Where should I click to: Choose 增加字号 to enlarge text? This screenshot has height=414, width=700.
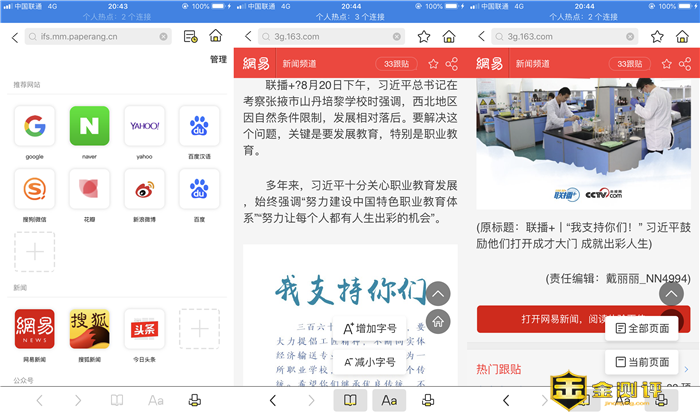pos(371,329)
